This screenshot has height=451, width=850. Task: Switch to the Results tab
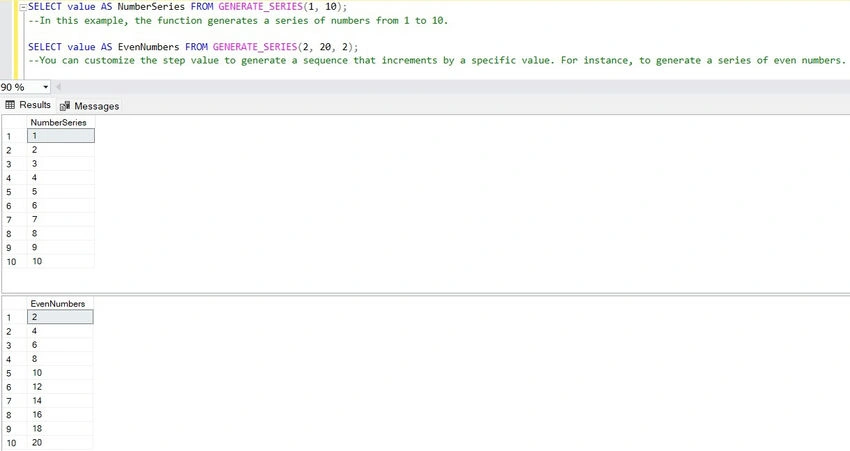coord(28,105)
